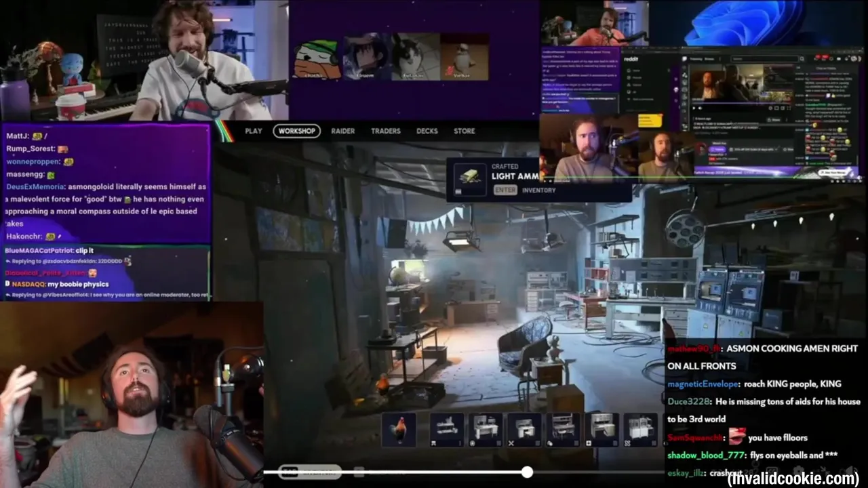The height and width of the screenshot is (488, 868).
Task: Open the PLAY tab in game menu
Action: pos(254,131)
